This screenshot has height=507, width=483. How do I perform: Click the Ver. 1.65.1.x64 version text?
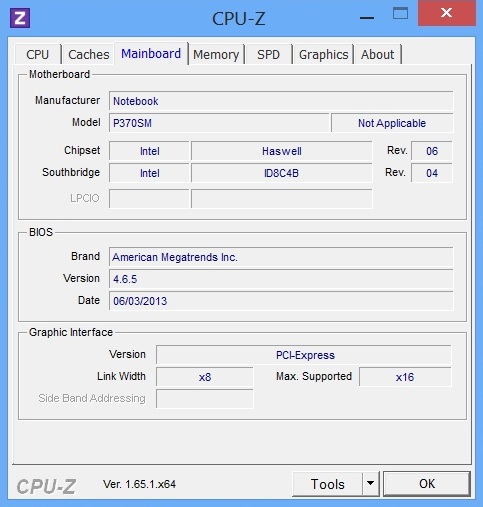[x=139, y=484]
